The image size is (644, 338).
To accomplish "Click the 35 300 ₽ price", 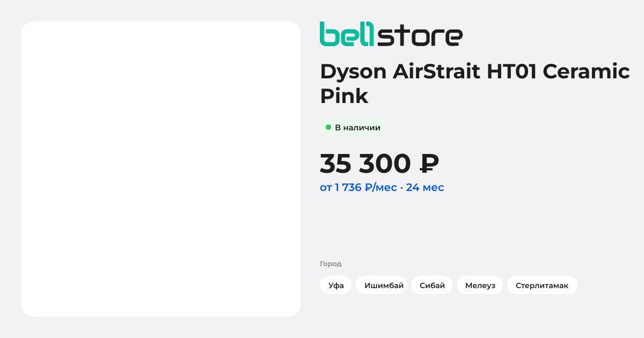I will coord(379,164).
